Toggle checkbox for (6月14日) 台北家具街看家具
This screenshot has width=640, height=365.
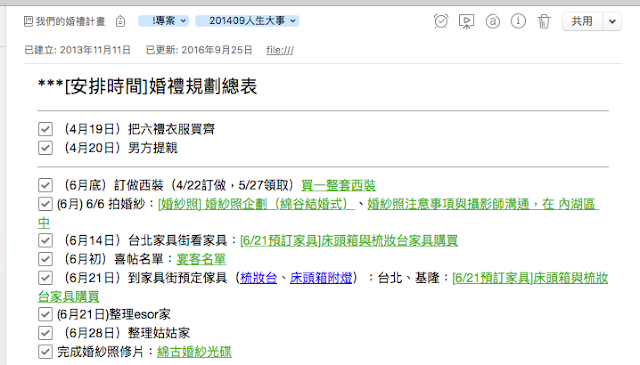[x=45, y=240]
